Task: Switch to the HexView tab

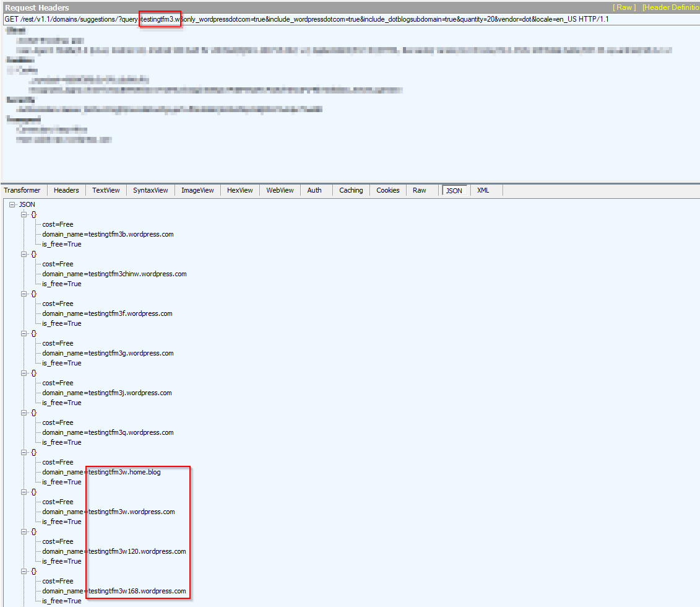Action: [x=240, y=190]
